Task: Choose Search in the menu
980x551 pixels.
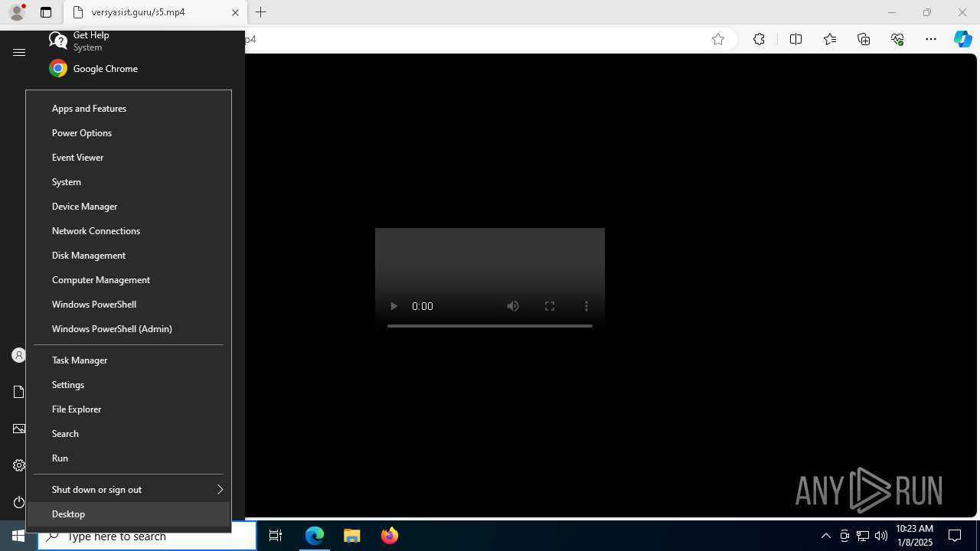Action: coord(129,434)
